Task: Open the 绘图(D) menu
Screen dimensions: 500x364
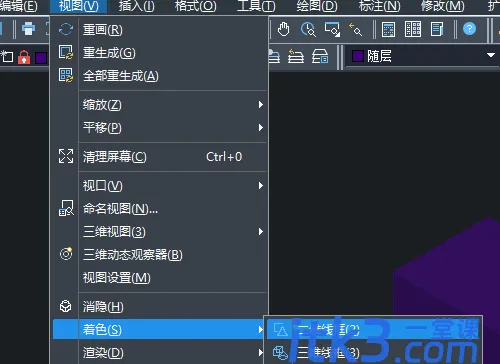Action: [x=317, y=6]
